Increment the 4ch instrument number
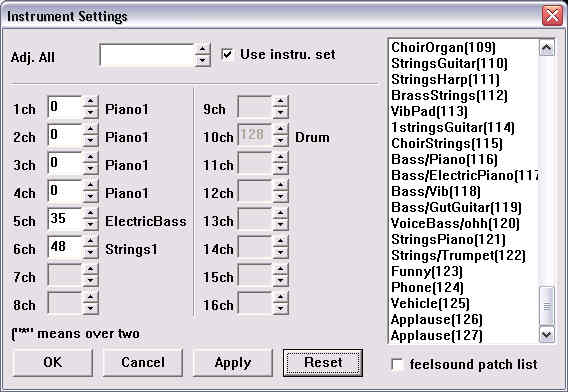The height and width of the screenshot is (392, 568). 90,185
